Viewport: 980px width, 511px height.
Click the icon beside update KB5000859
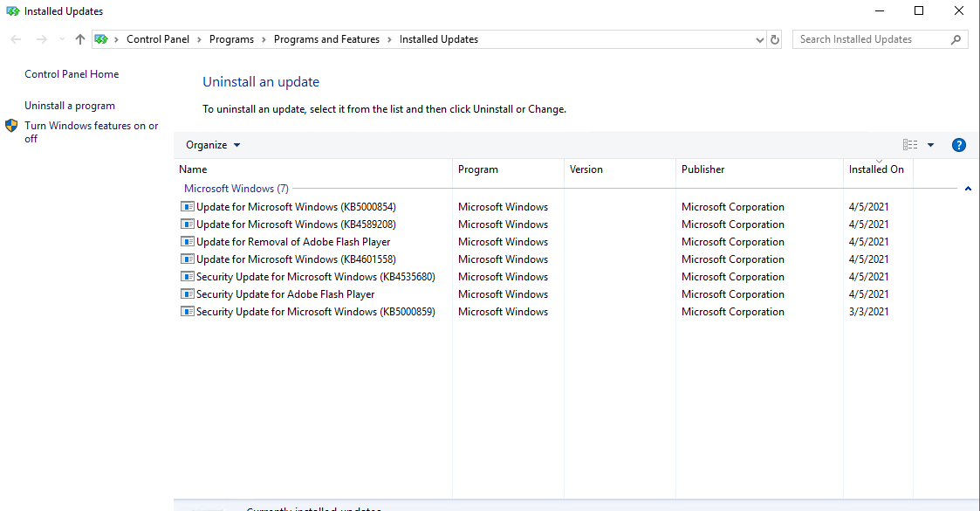point(188,312)
